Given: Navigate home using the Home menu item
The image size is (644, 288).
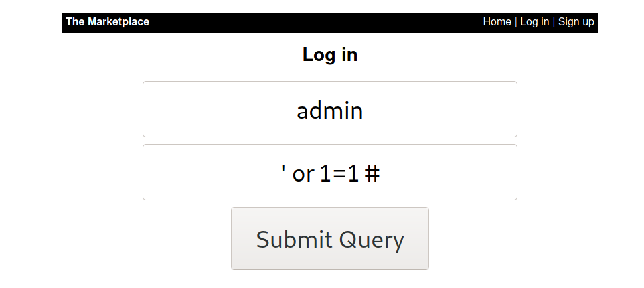Looking at the screenshot, I should point(497,22).
